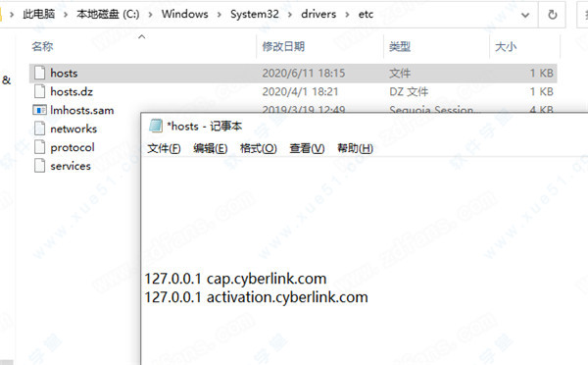Select the hosts.dz file name

pos(72,91)
